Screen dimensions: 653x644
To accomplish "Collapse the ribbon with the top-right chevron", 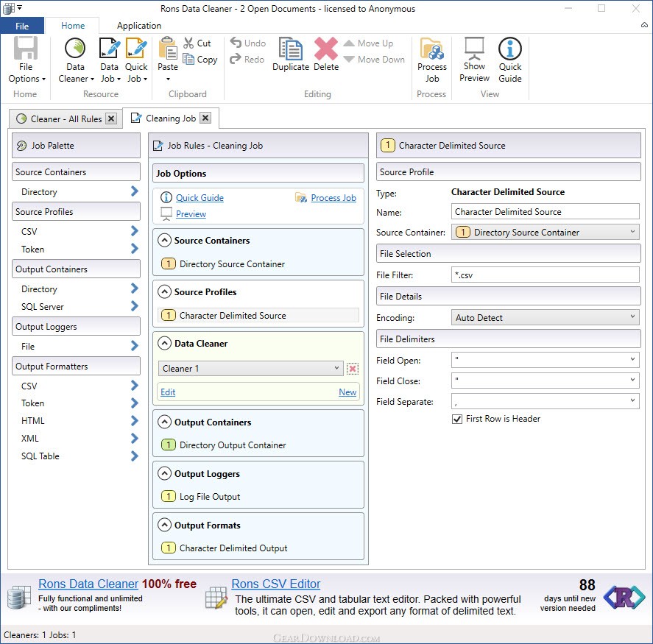I will tap(644, 26).
